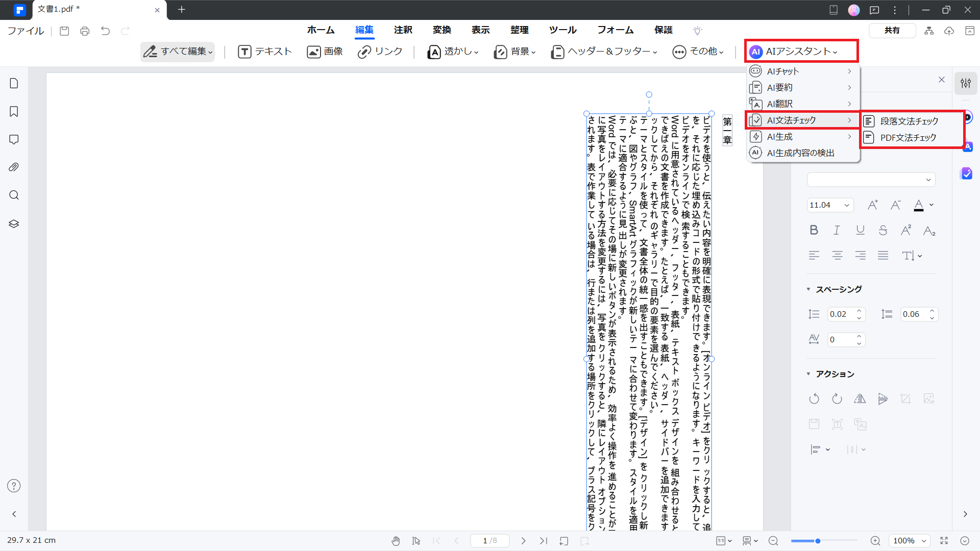The width and height of the screenshot is (980, 551).
Task: Open the ファイル menu
Action: (26, 31)
